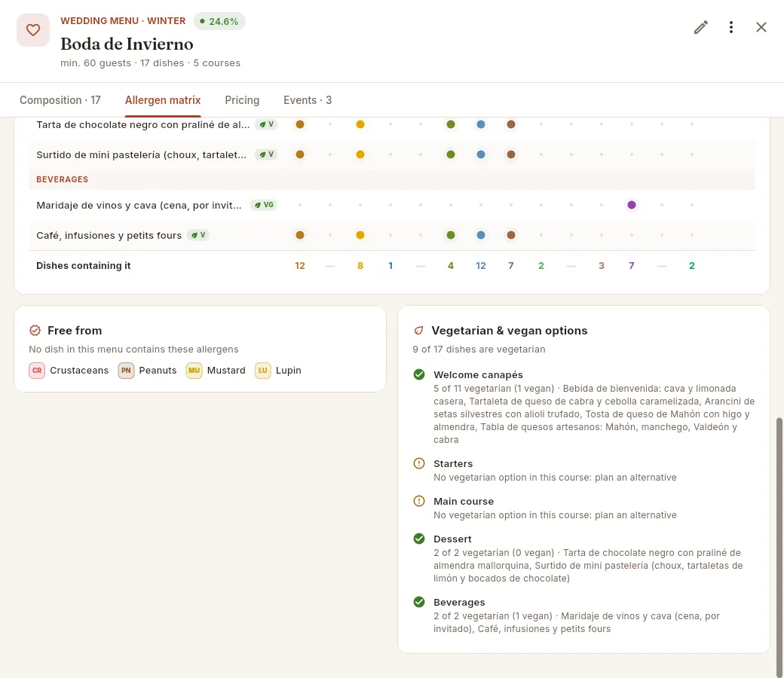Click the green check icon for Welcome canapés
This screenshot has height=678, width=784.
point(419,374)
